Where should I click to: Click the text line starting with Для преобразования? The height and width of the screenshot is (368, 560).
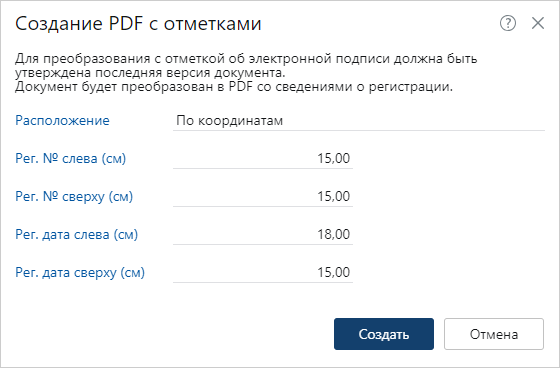pos(246,59)
